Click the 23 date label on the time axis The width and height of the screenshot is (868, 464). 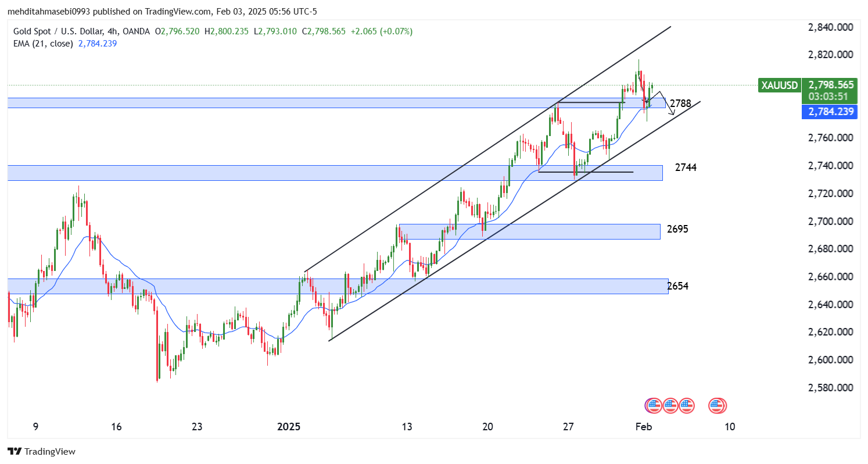pyautogui.click(x=197, y=427)
